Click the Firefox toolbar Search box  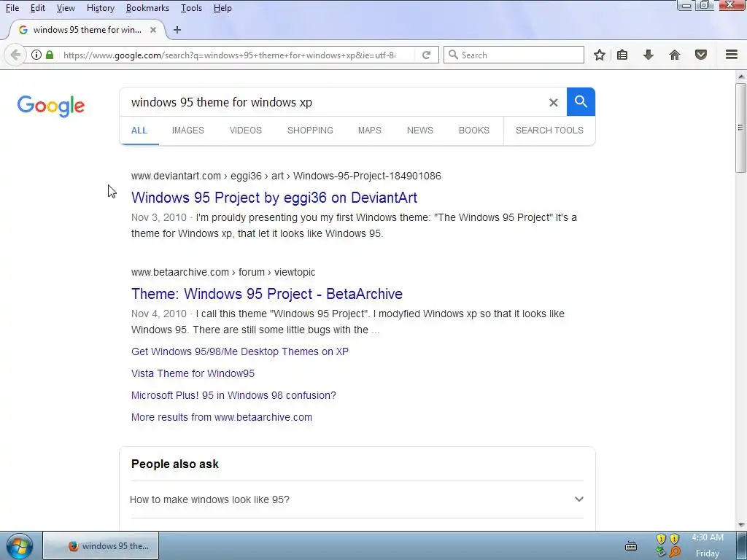514,55
